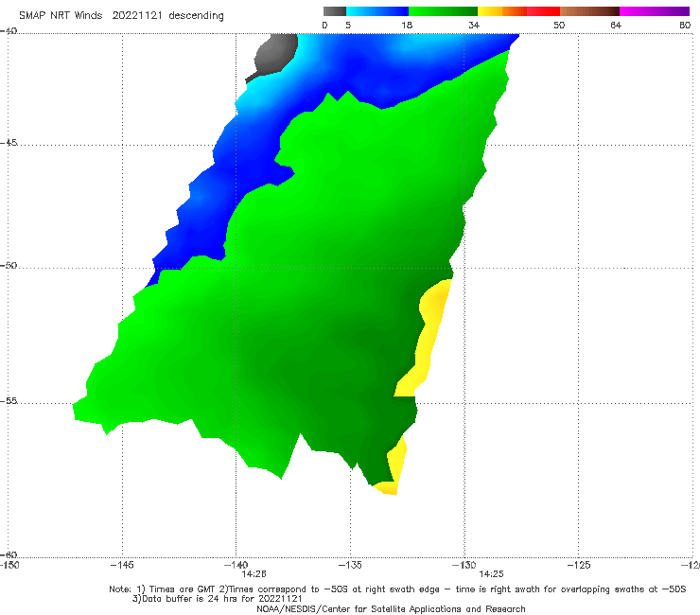Click the '14:26' swath time label
Image resolution: width=700 pixels, height=615 pixels.
[254, 574]
